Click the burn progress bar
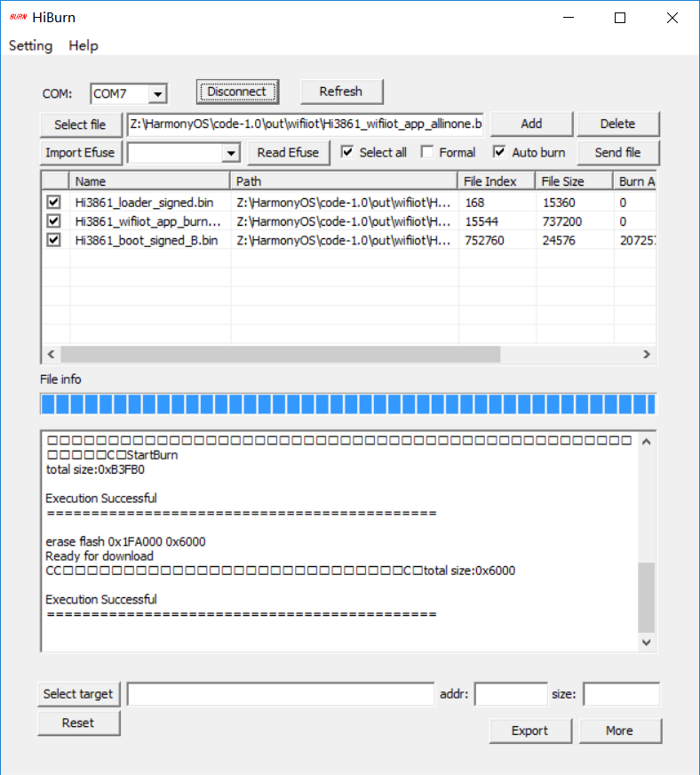700x775 pixels. click(x=348, y=403)
